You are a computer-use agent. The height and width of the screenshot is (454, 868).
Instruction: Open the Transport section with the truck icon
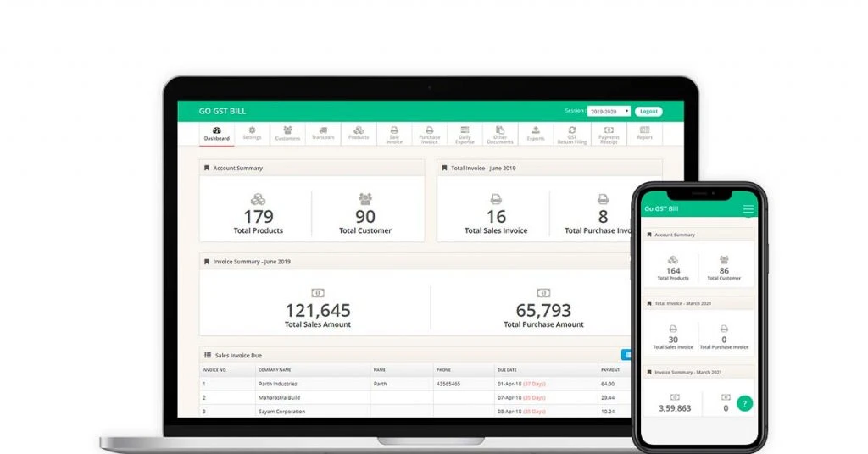click(x=323, y=133)
